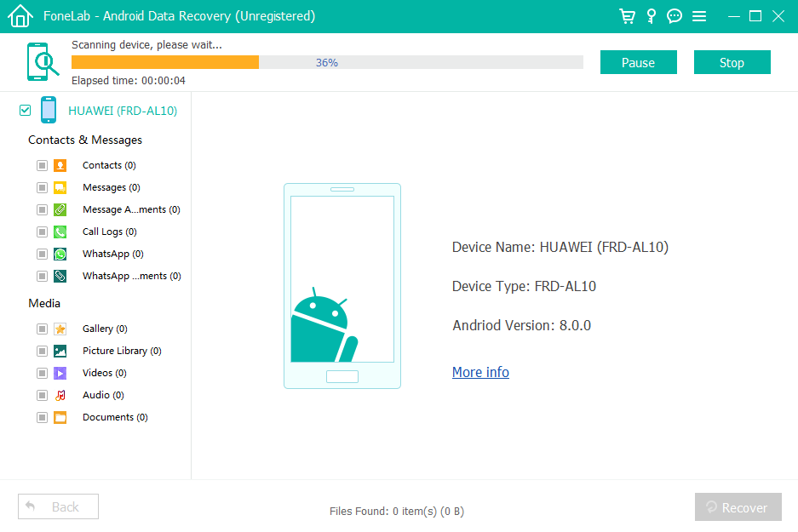Open the register key icon
798x532 pixels.
[x=651, y=16]
